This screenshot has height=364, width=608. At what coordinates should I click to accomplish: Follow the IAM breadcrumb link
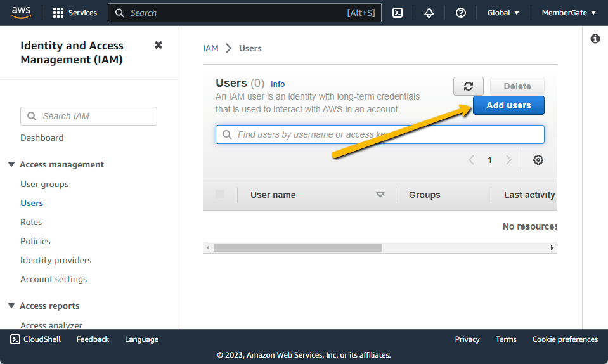coord(210,48)
